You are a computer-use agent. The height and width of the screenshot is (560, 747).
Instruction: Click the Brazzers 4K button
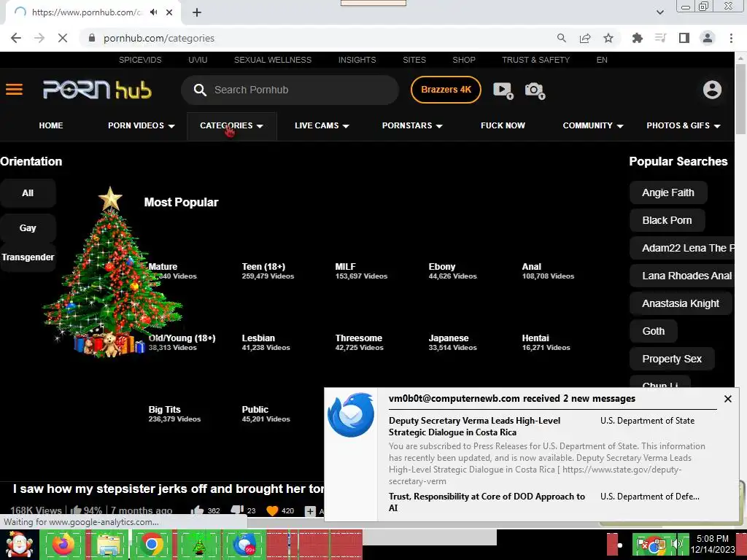pyautogui.click(x=446, y=90)
